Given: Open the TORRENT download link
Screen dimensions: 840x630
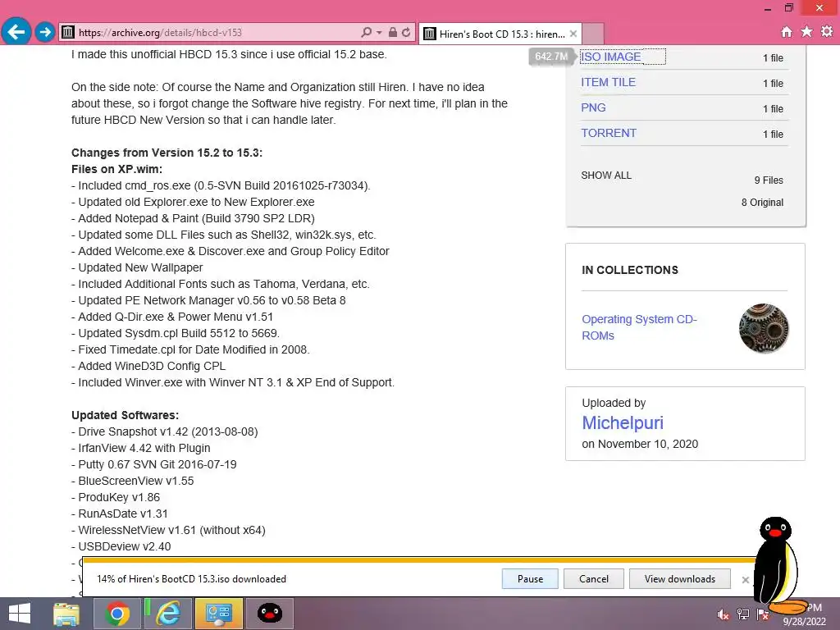Looking at the screenshot, I should (x=609, y=133).
